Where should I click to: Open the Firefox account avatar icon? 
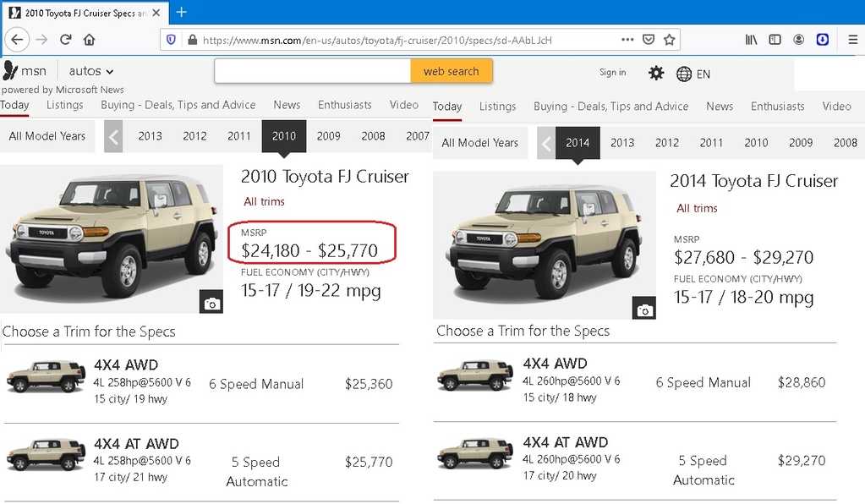coord(798,40)
